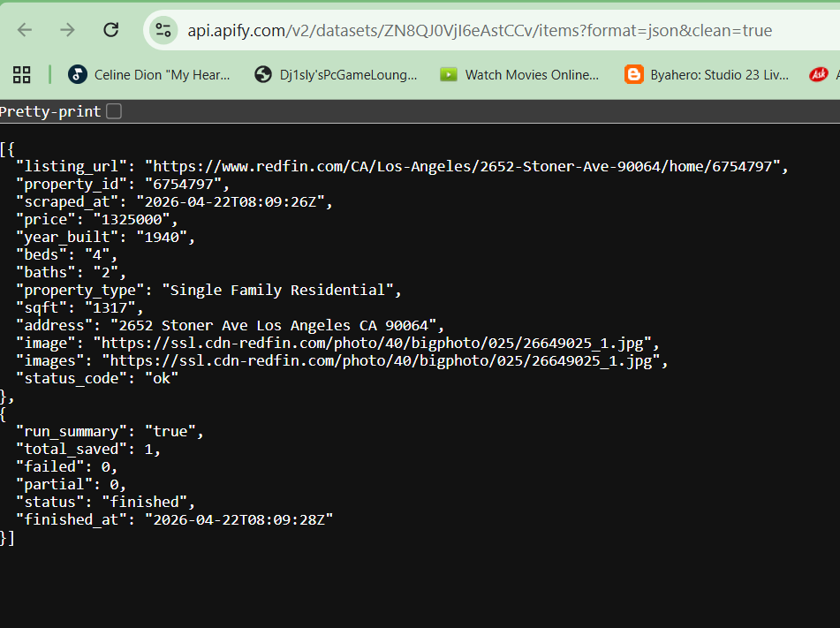The height and width of the screenshot is (628, 840).
Task: Select the "failed" line with 0
Action: 67,467
